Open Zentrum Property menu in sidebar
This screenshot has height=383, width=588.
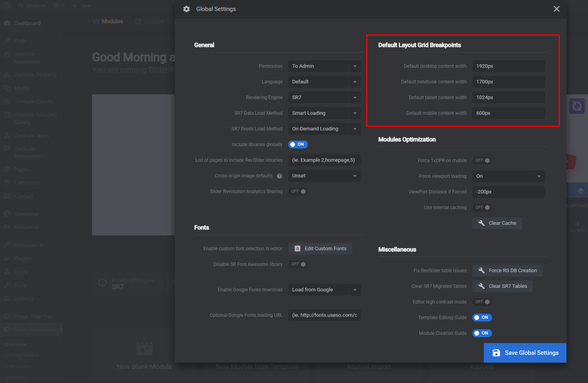point(31,75)
